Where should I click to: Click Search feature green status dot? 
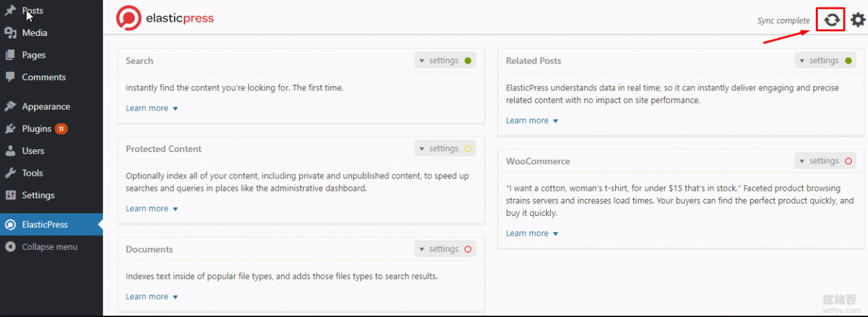pyautogui.click(x=468, y=60)
